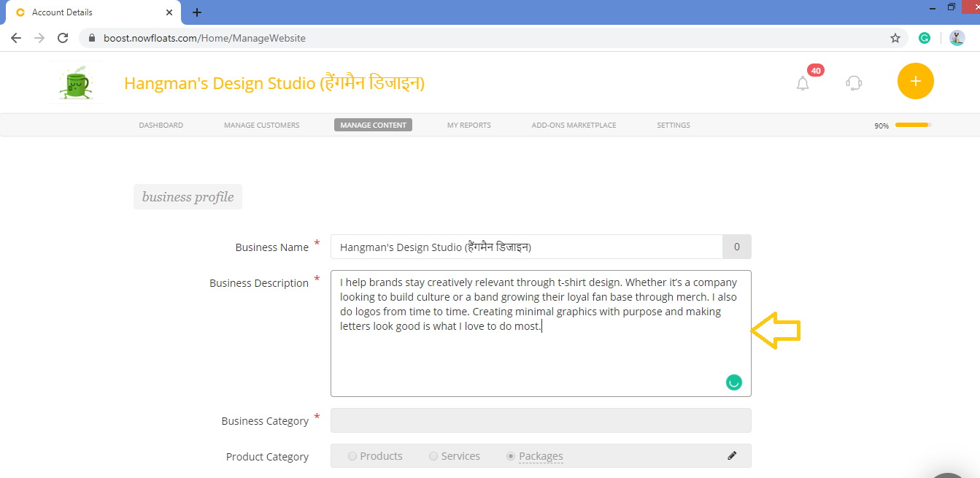This screenshot has width=980, height=478.
Task: Click the 90% profile completion bar
Action: (911, 125)
